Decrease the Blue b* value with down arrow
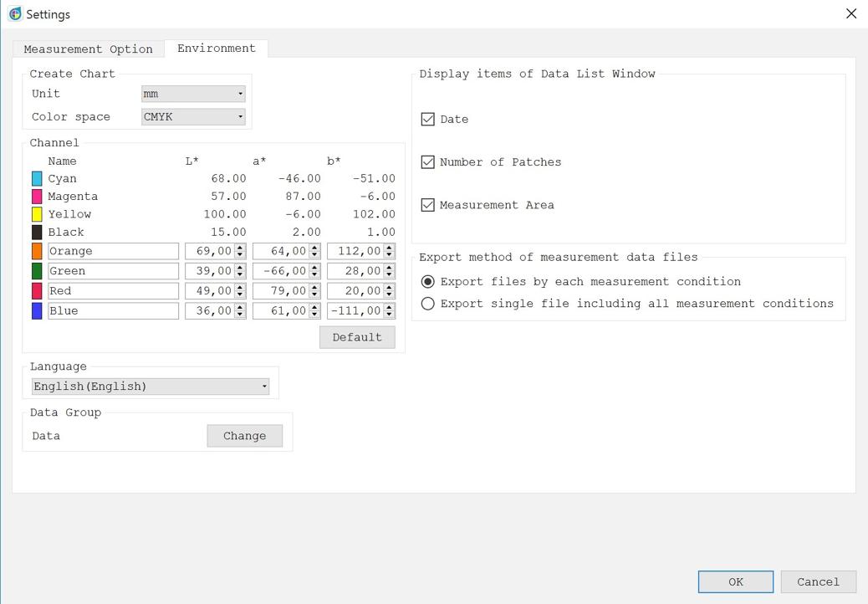 coord(390,315)
